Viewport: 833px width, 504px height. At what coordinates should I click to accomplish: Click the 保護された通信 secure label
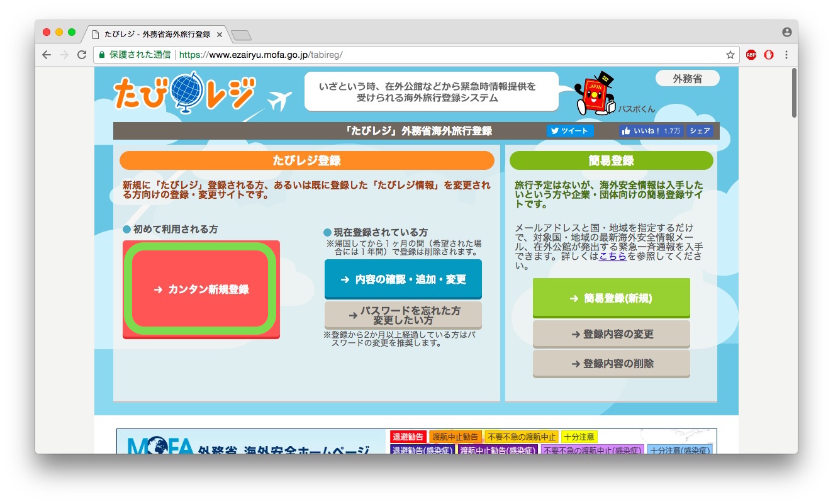[x=140, y=55]
